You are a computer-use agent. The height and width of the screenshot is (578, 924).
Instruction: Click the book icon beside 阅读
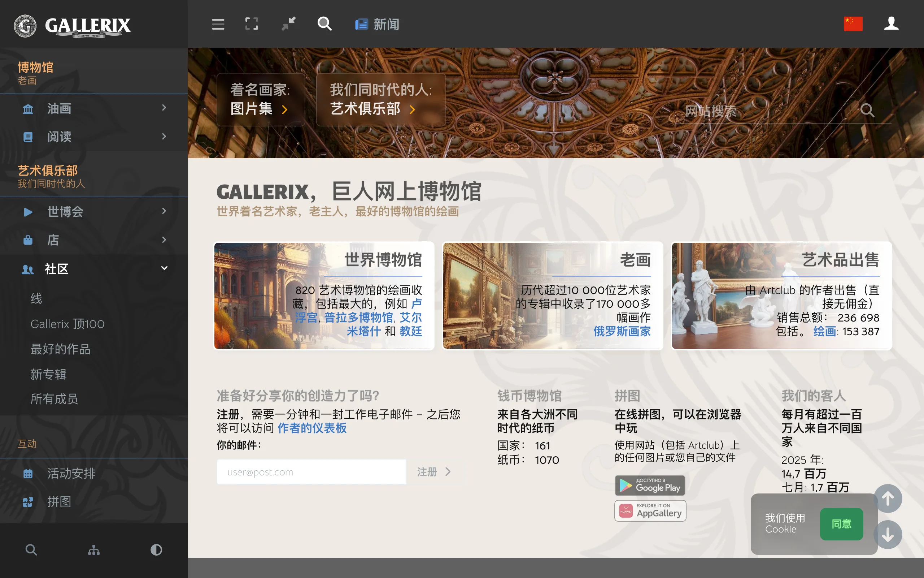28,137
